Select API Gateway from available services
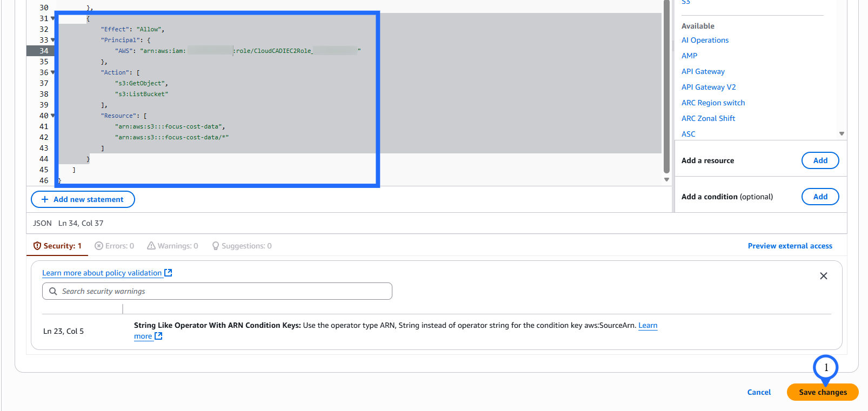Image resolution: width=868 pixels, height=411 pixels. point(703,71)
